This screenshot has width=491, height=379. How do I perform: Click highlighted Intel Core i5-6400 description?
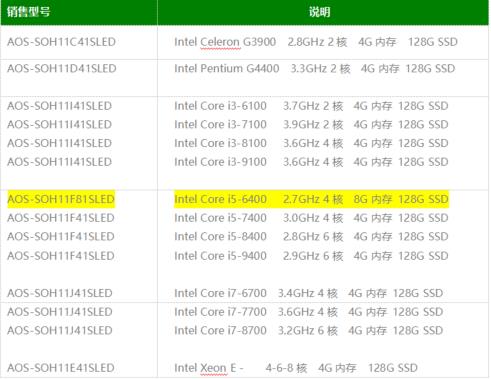[x=311, y=199]
